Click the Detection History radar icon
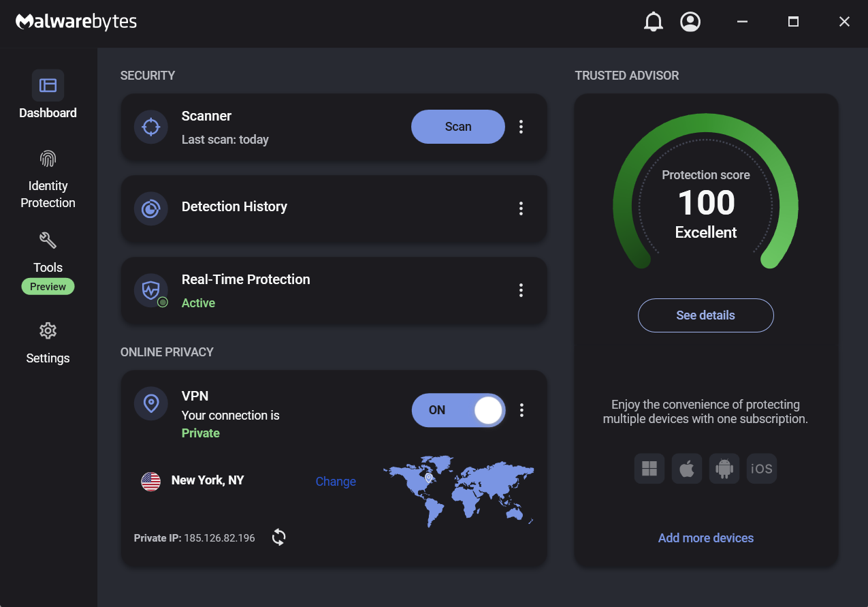 [151, 208]
